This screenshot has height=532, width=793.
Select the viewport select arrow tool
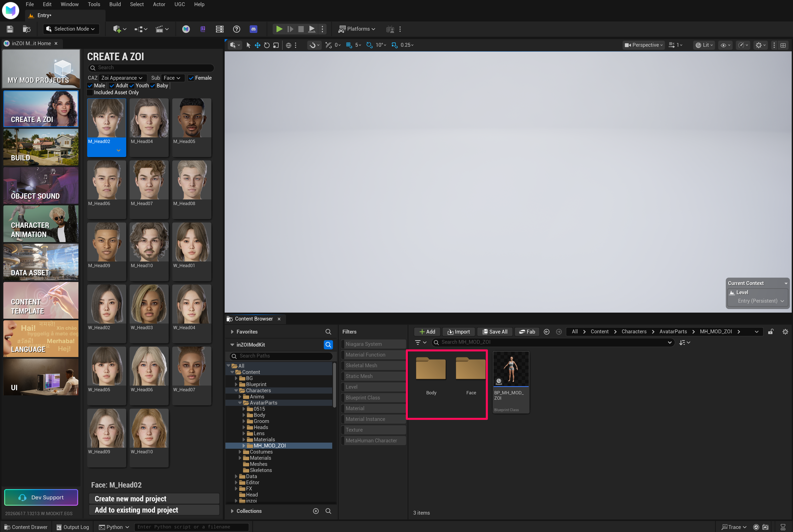pos(248,45)
